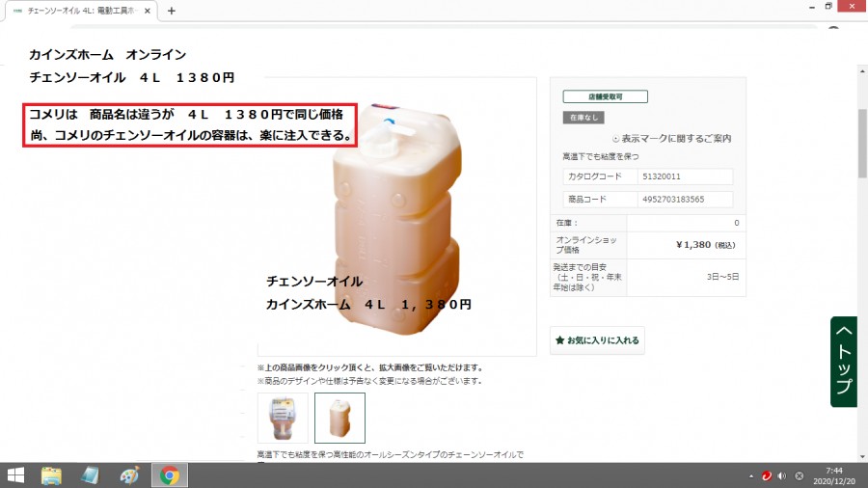
Task: Click the カタログコード label cell
Action: pyautogui.click(x=600, y=176)
